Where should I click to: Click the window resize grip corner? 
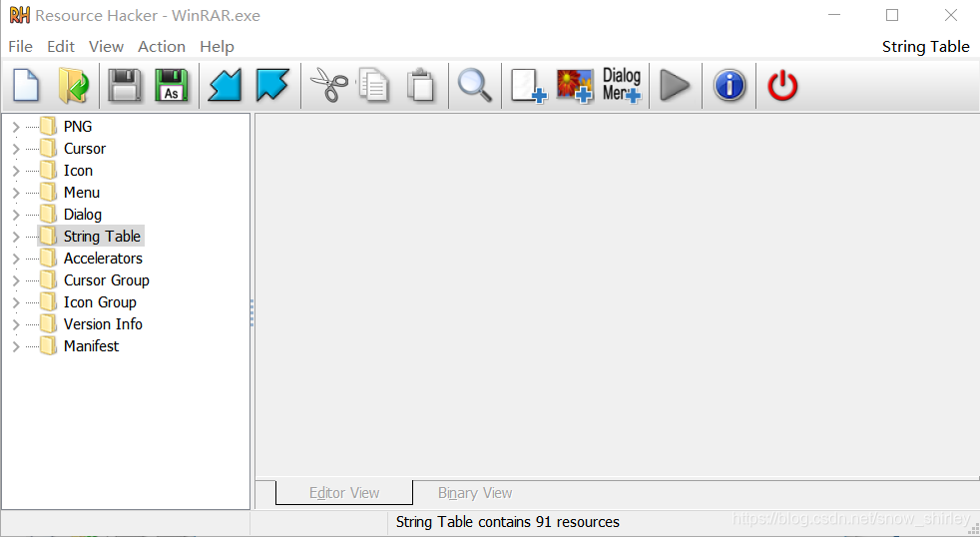tap(973, 529)
